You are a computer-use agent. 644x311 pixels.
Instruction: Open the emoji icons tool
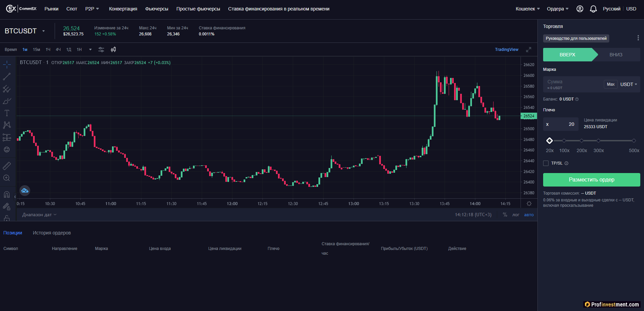[7, 149]
